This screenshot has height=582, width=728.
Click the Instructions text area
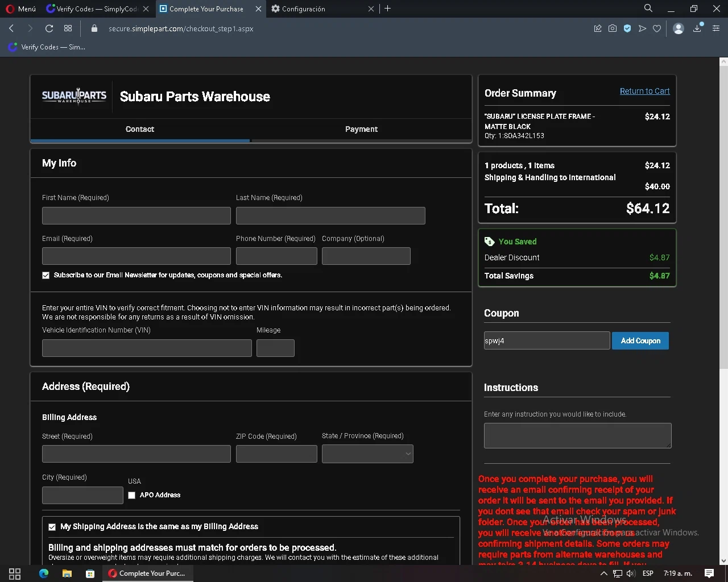[x=577, y=435]
